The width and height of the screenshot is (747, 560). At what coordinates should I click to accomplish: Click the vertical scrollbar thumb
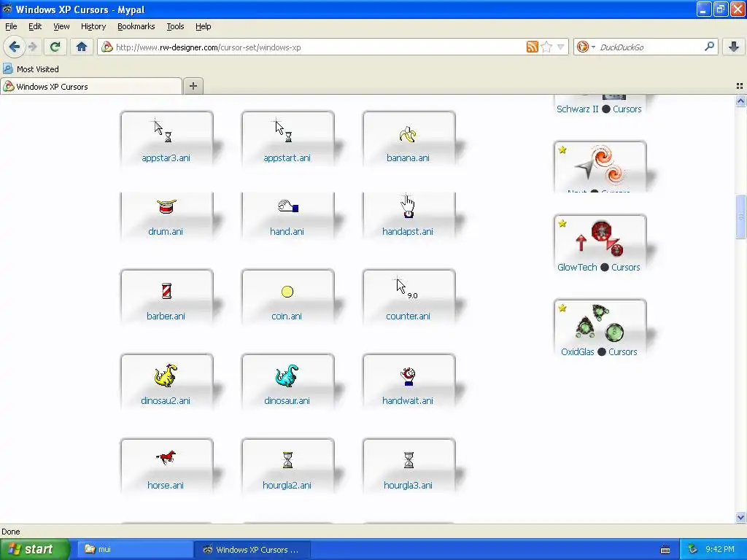740,217
